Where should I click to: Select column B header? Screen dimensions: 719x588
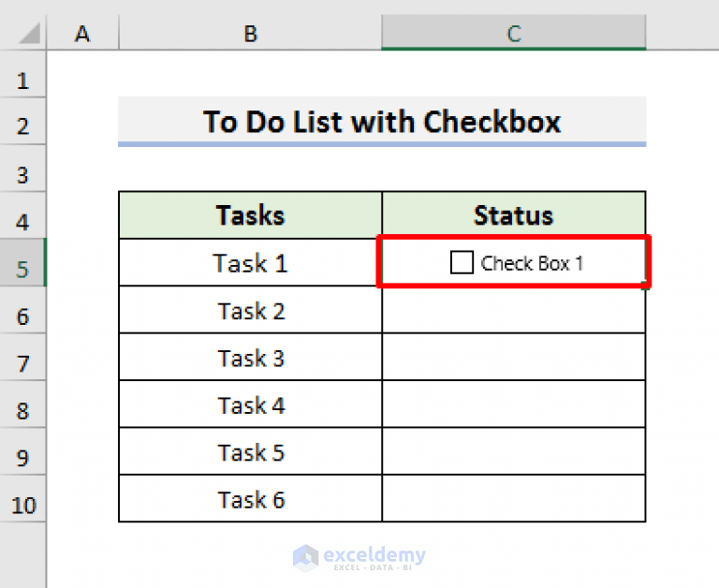(x=250, y=33)
